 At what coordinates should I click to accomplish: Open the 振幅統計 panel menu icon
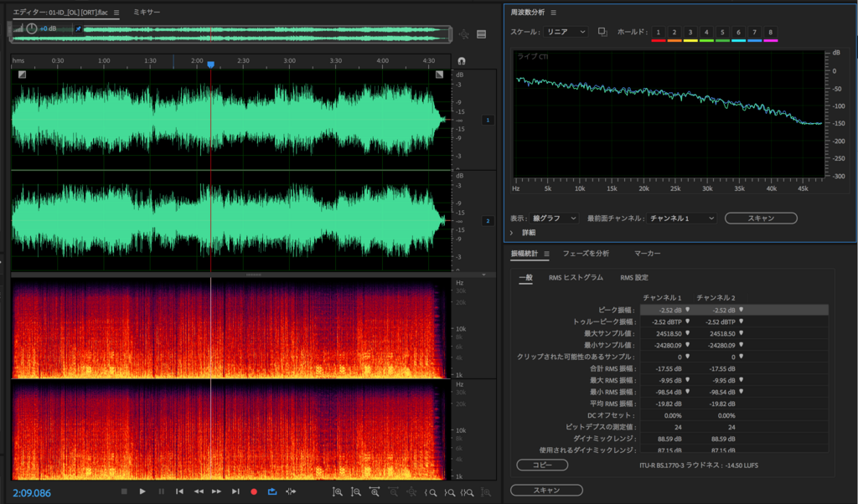coord(546,254)
